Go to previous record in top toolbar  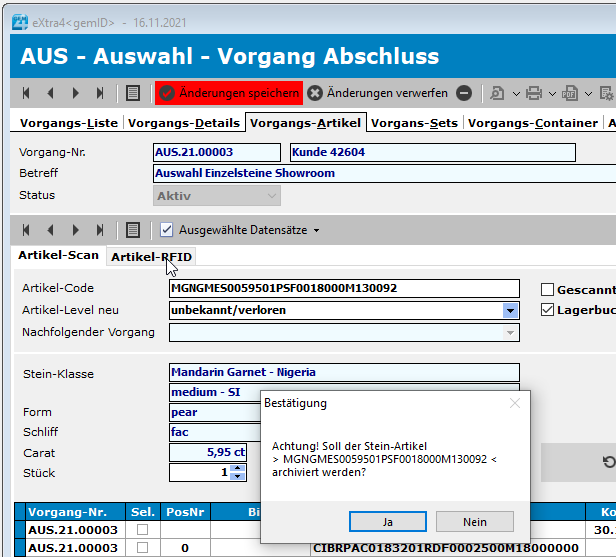[x=50, y=93]
